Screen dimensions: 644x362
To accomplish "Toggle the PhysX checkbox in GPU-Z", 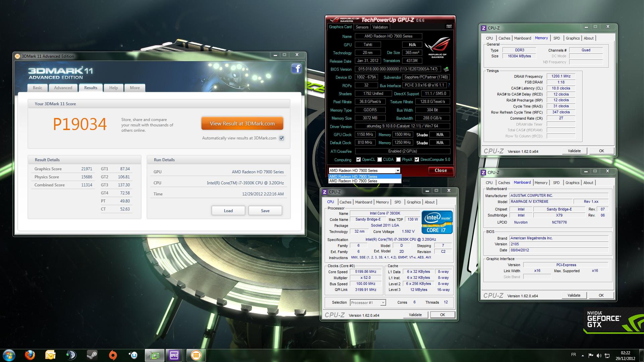I will 398,160.
